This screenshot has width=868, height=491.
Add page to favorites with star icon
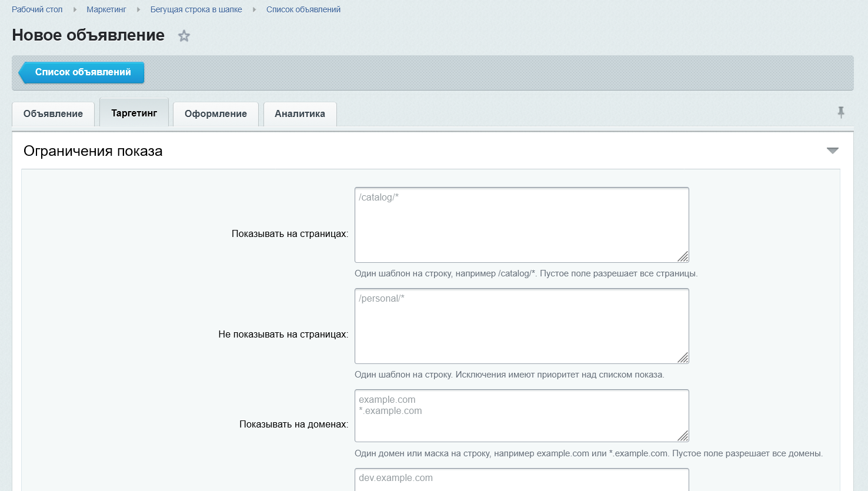pos(184,36)
